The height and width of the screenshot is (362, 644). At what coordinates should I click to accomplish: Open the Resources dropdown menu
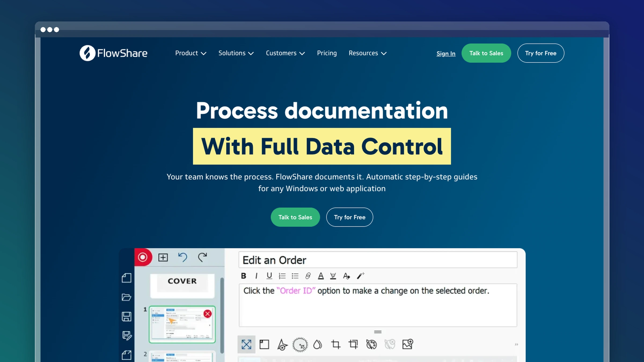point(368,53)
